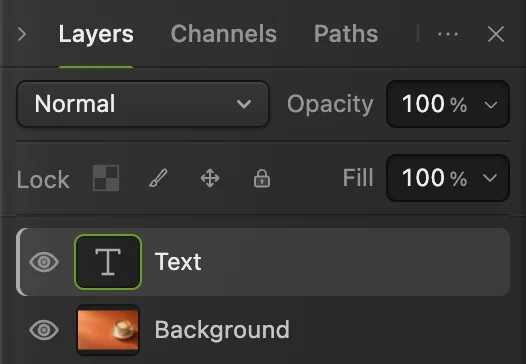Click the Fill label

click(358, 177)
